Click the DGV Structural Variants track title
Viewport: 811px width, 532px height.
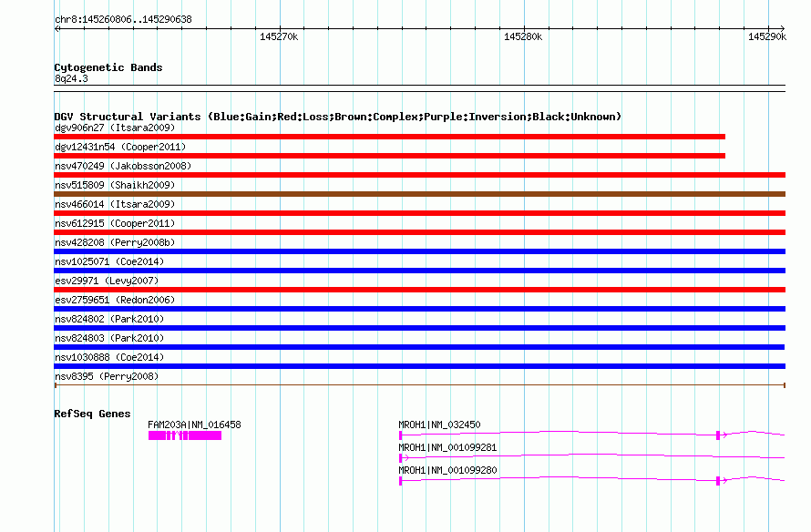click(x=337, y=117)
